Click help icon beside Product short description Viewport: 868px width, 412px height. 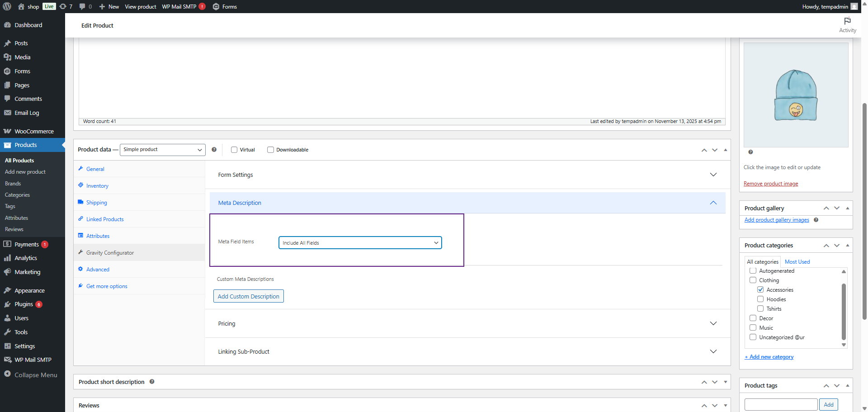(152, 382)
